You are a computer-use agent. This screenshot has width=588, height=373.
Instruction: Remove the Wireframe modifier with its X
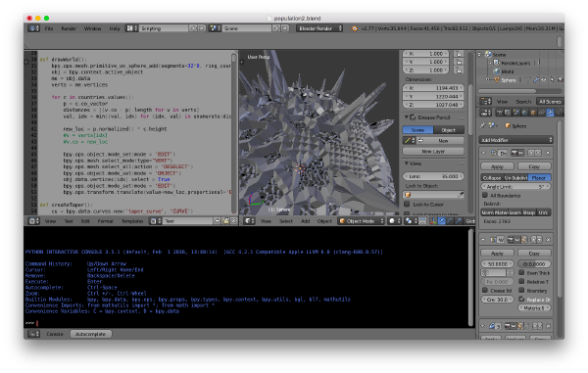(548, 239)
